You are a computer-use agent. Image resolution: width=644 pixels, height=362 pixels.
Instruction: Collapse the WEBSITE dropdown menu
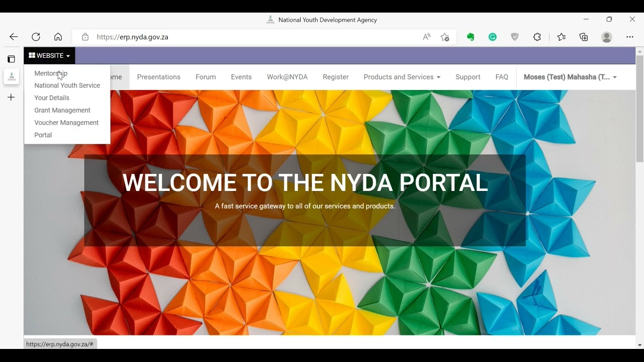point(49,55)
